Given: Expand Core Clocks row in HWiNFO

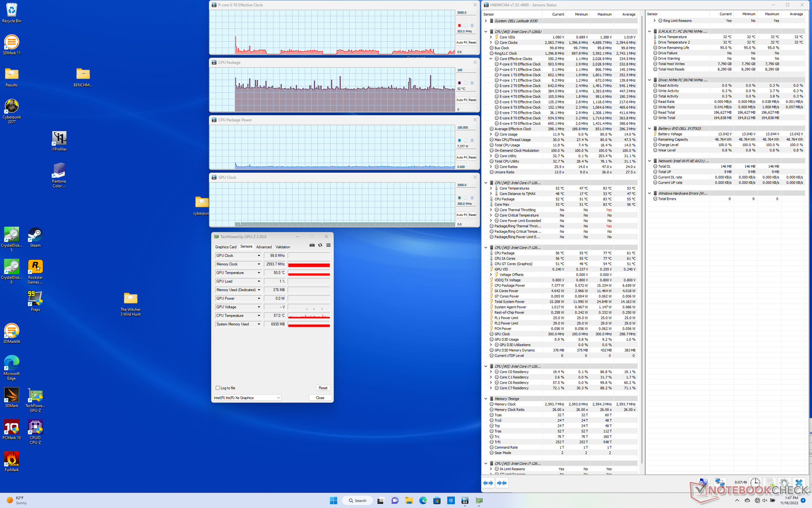Looking at the screenshot, I should tap(491, 43).
